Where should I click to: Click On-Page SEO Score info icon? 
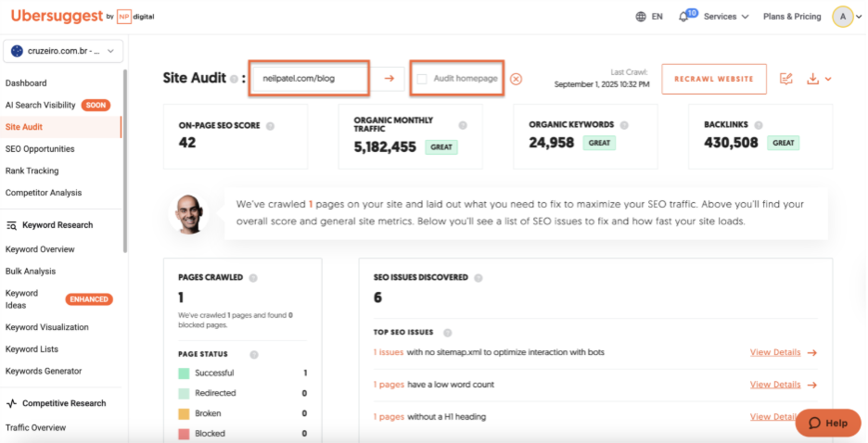[x=270, y=126]
